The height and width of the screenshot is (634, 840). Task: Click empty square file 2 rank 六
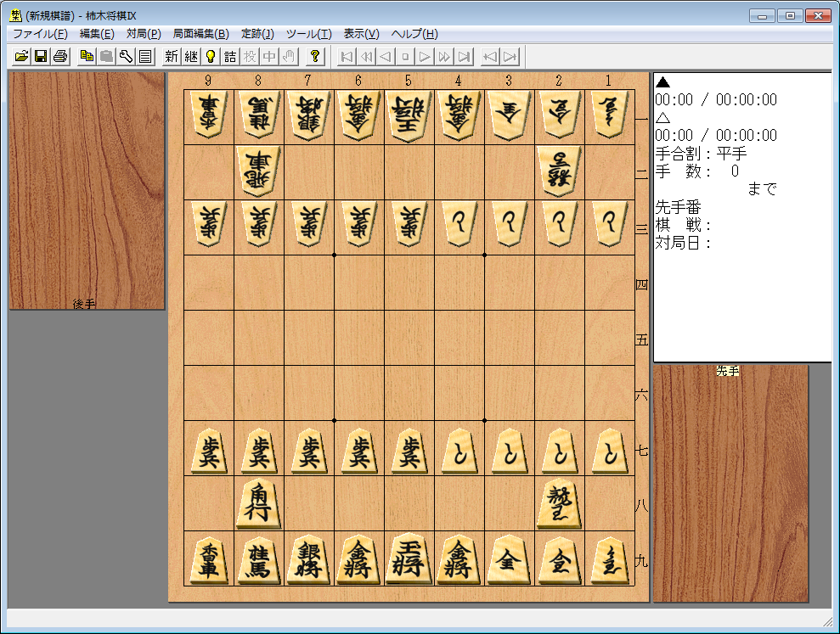(x=559, y=393)
